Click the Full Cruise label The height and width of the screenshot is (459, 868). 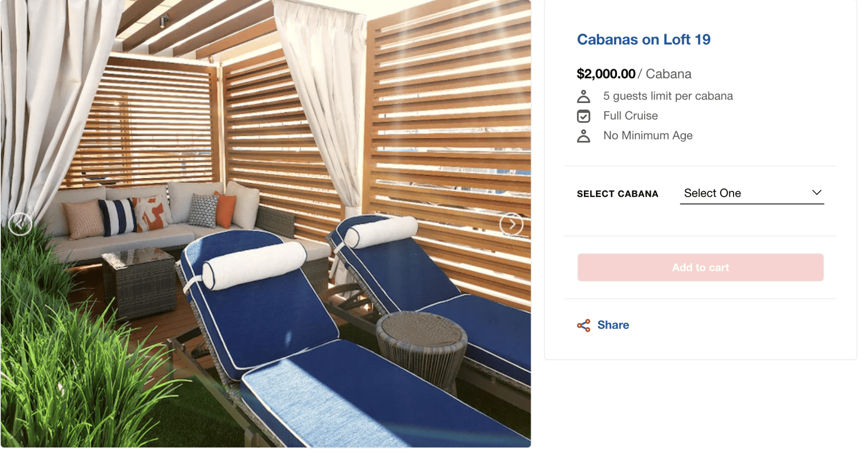point(630,116)
